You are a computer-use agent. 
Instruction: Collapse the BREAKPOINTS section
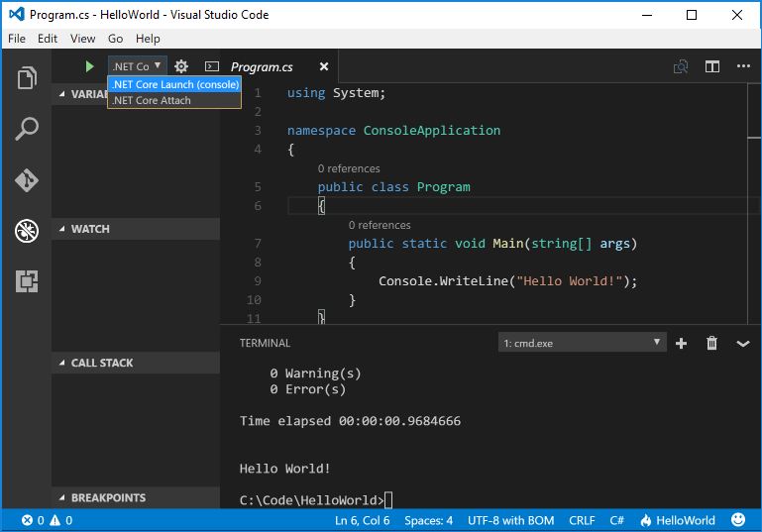136,497
